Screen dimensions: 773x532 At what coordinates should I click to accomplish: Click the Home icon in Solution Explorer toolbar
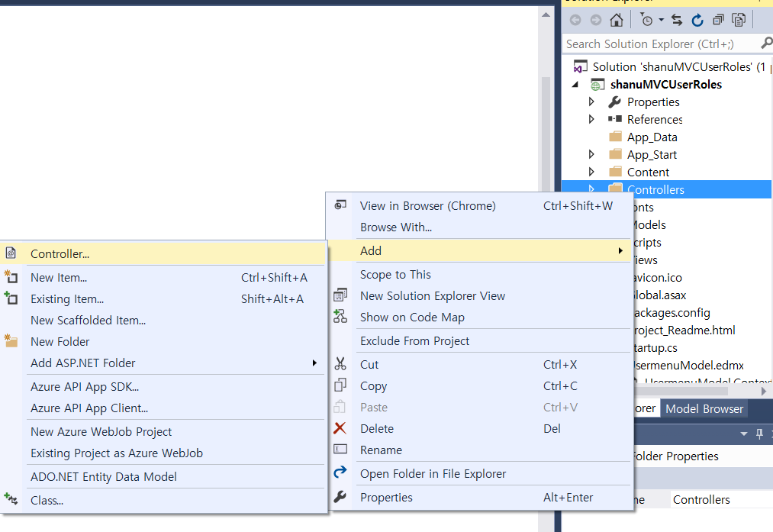click(617, 20)
